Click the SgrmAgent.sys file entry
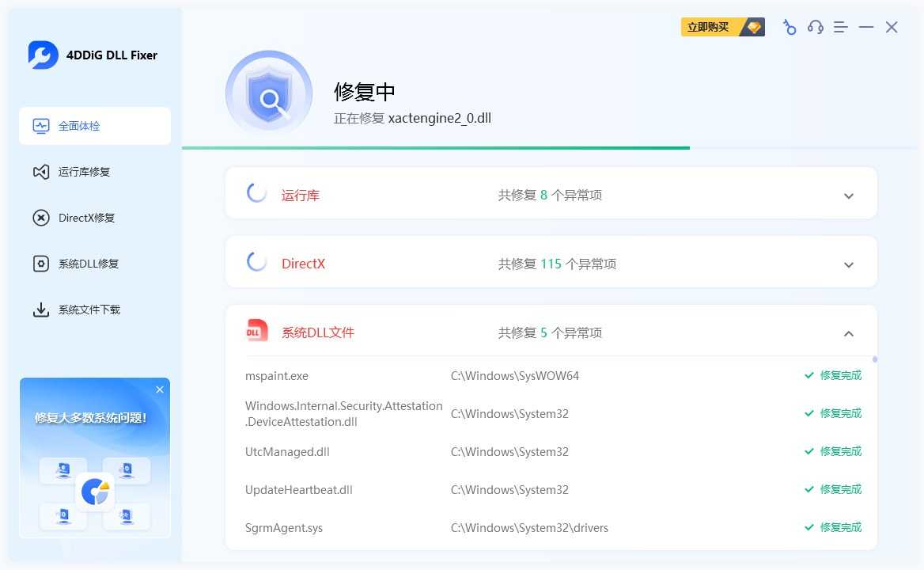 (x=283, y=528)
